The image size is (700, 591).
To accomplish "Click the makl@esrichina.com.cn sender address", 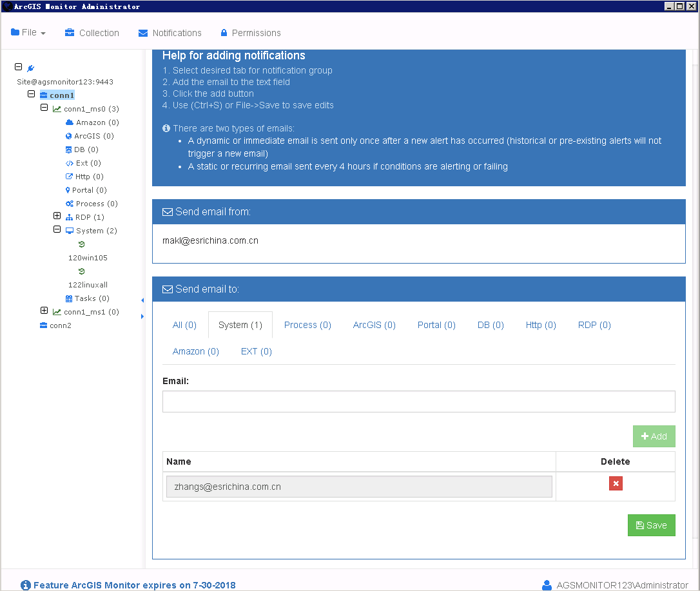I will point(210,240).
